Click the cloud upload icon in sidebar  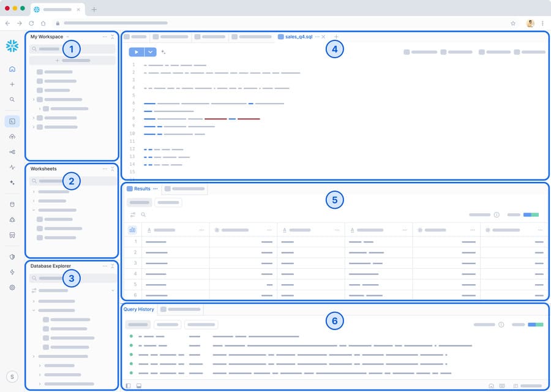(x=12, y=137)
